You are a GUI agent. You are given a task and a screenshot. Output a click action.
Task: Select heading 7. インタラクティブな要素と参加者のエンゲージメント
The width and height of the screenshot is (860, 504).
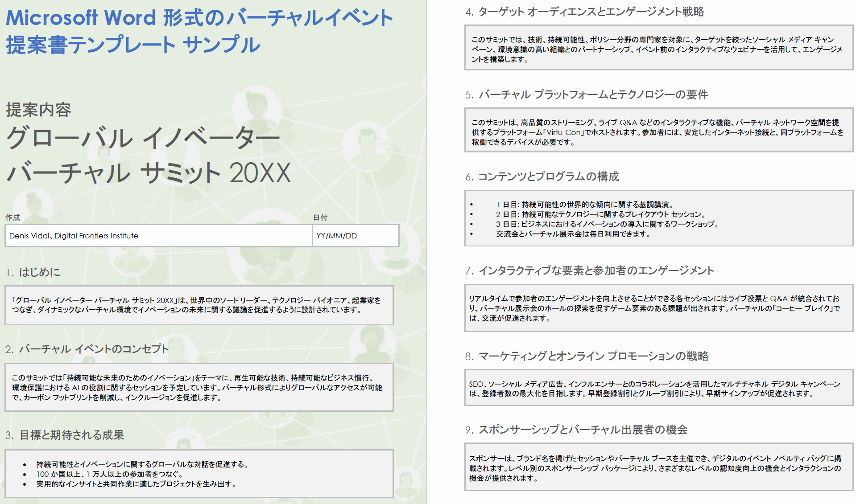point(589,270)
